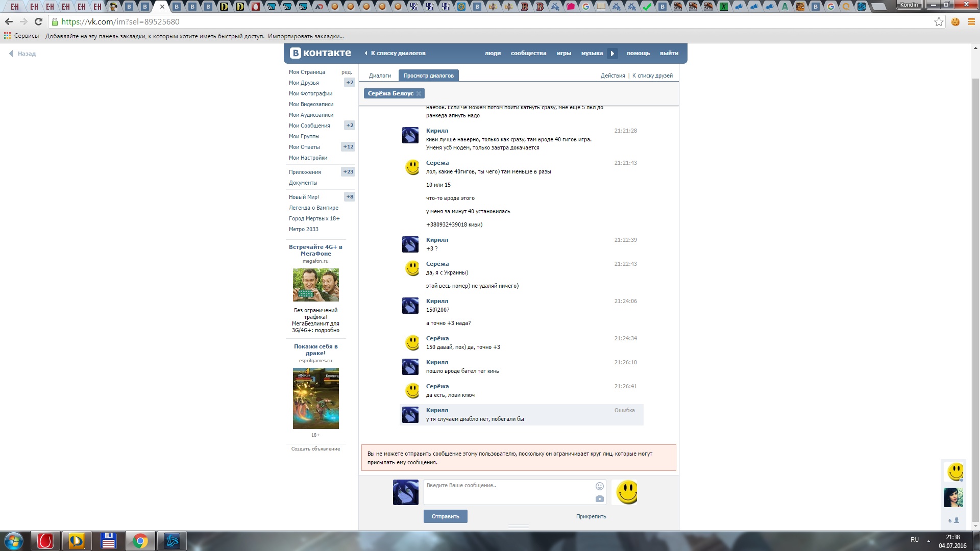This screenshot has width=980, height=551.
Task: Click browser reload page icon
Action: point(38,22)
